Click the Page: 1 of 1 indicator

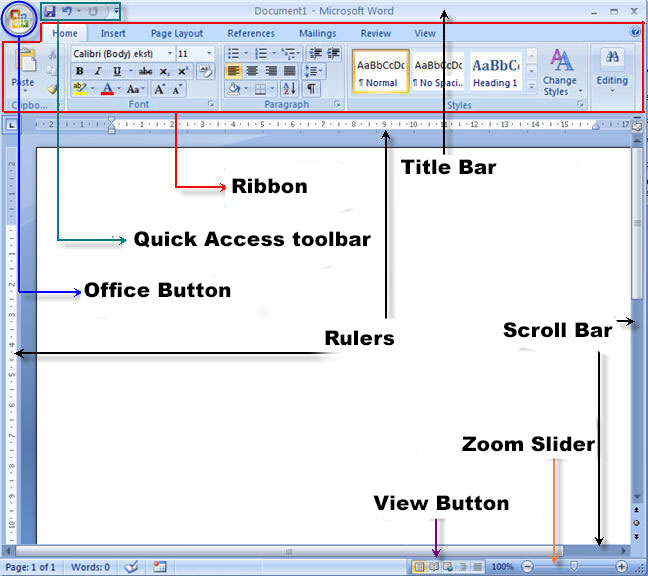(31, 567)
